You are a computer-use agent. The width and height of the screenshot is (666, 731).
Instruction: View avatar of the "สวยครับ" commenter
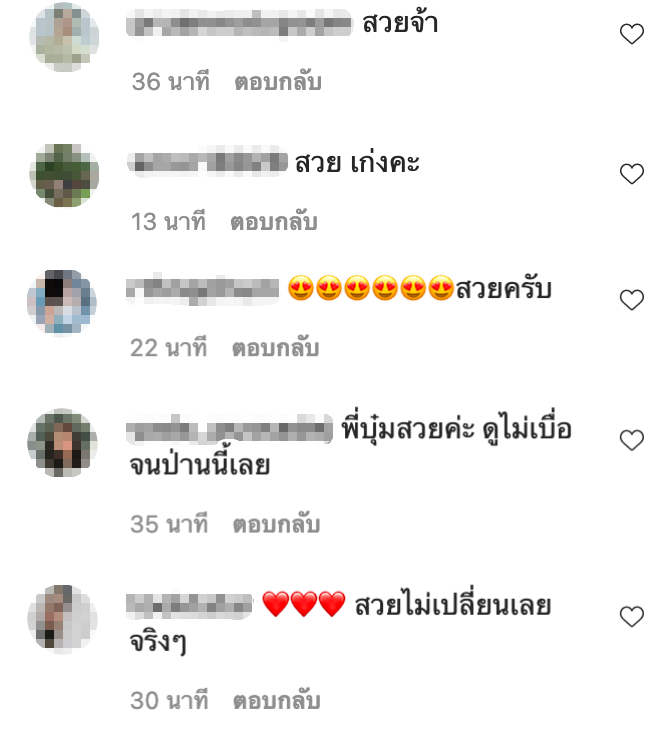(x=62, y=302)
